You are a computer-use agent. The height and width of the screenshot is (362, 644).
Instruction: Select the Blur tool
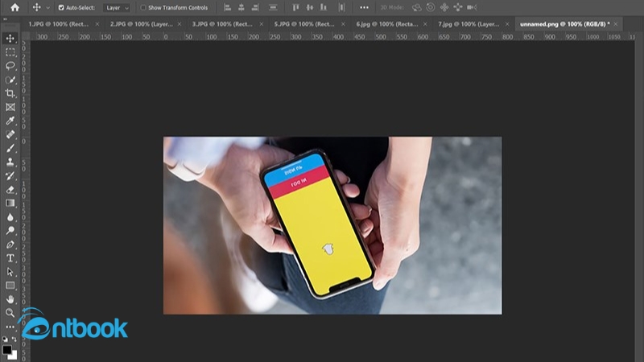tap(10, 216)
